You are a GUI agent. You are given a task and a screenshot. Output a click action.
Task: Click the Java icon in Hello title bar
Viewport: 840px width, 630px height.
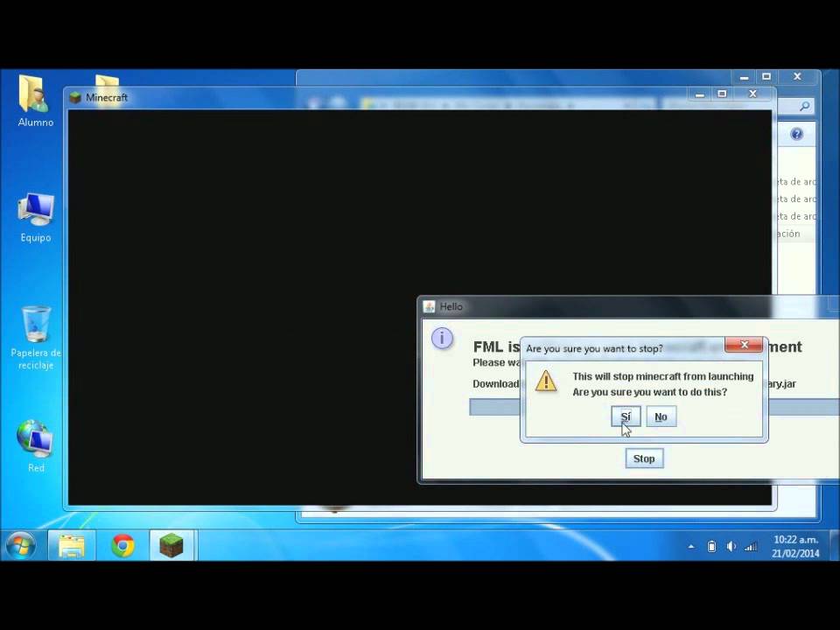[x=429, y=306]
